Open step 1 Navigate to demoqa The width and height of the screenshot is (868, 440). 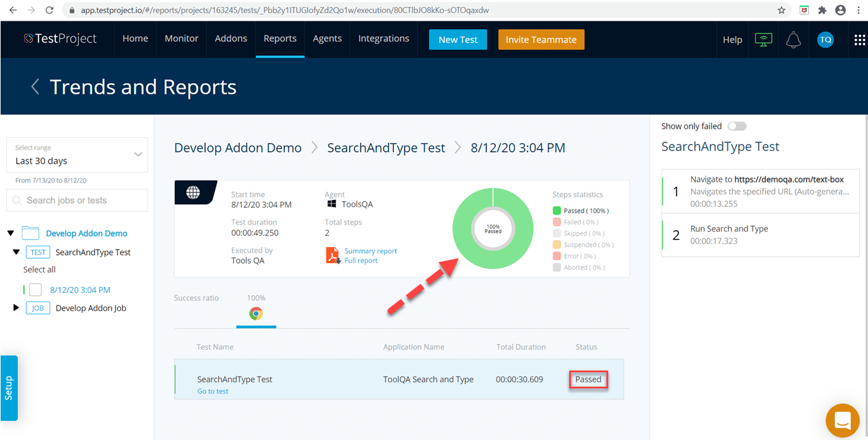click(x=760, y=191)
